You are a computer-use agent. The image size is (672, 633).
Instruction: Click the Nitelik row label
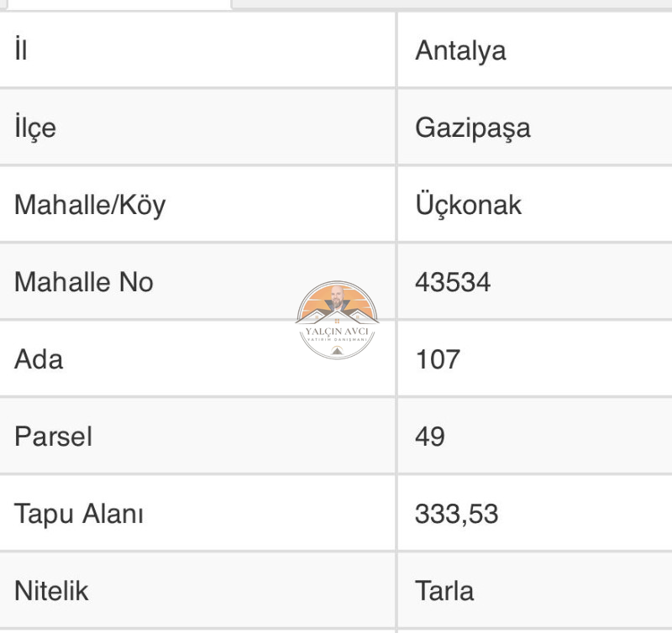pos(51,590)
